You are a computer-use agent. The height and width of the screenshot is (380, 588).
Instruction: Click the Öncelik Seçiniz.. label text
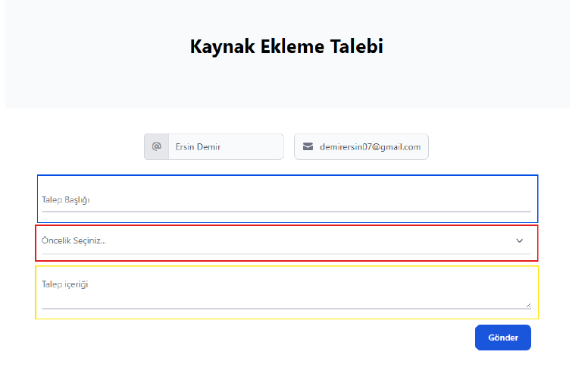coord(73,240)
